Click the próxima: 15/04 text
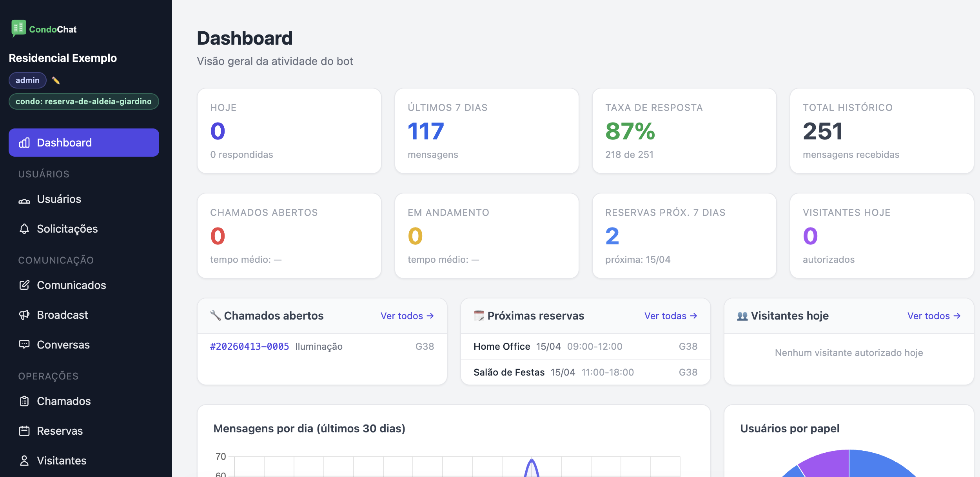Viewport: 980px width, 477px height. (638, 260)
